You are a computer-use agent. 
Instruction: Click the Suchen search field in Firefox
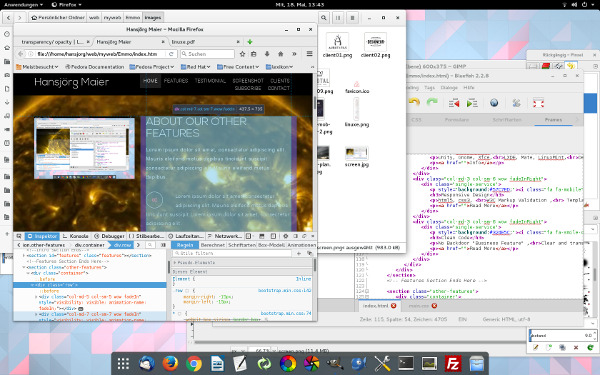[207, 54]
